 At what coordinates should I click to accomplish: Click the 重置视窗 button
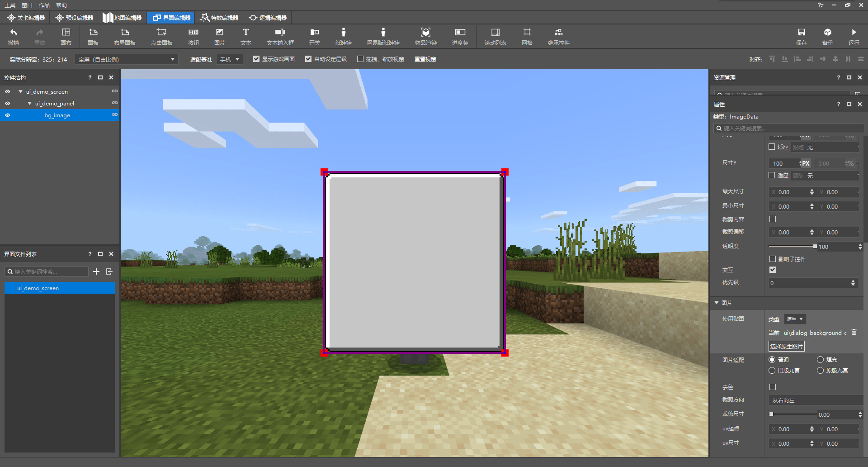(x=425, y=59)
